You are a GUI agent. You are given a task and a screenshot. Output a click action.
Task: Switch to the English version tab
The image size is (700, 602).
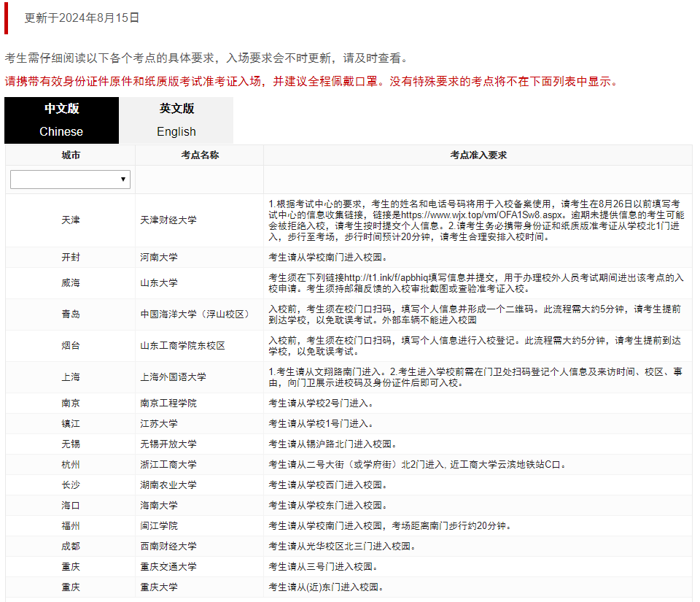176,120
